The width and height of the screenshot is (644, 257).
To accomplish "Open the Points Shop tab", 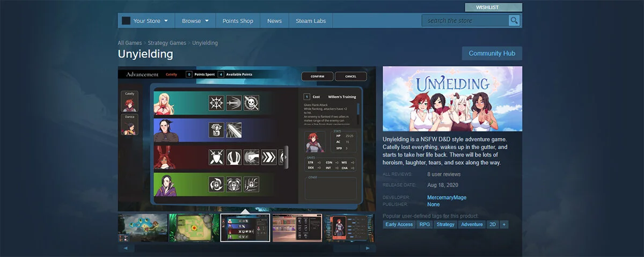I will pos(238,20).
